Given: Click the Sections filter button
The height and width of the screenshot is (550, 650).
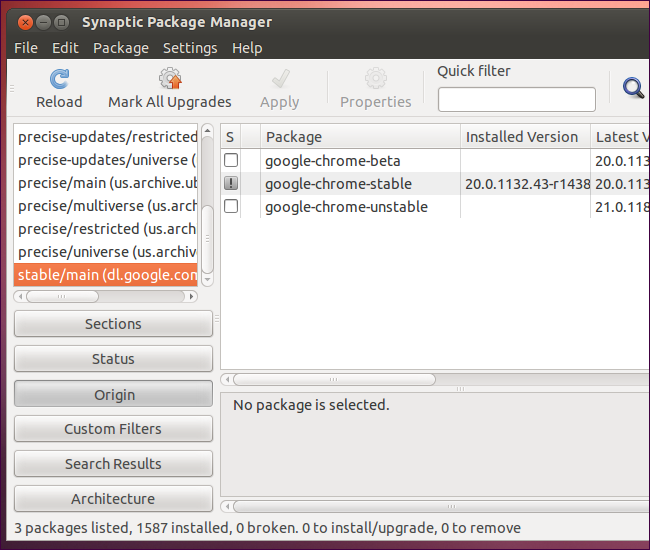Looking at the screenshot, I should click(x=113, y=324).
